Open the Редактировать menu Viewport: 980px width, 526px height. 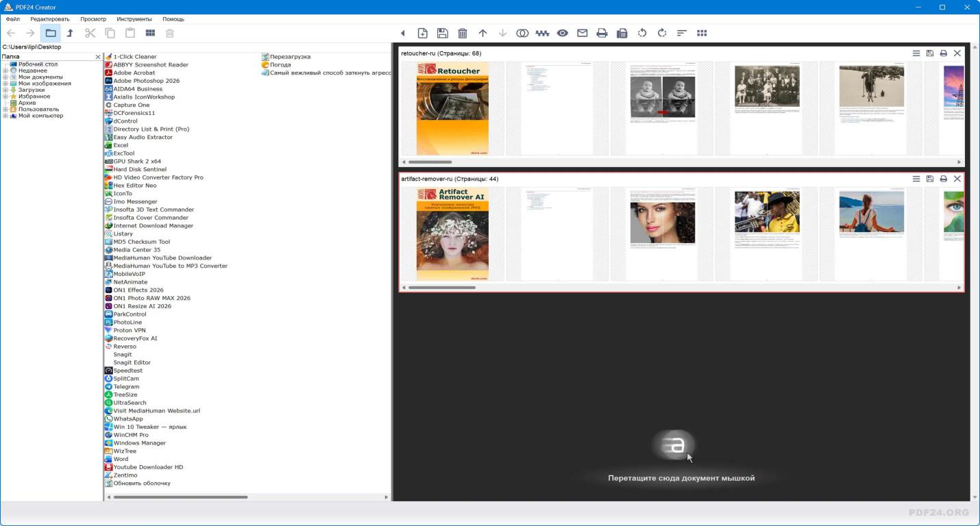point(50,19)
